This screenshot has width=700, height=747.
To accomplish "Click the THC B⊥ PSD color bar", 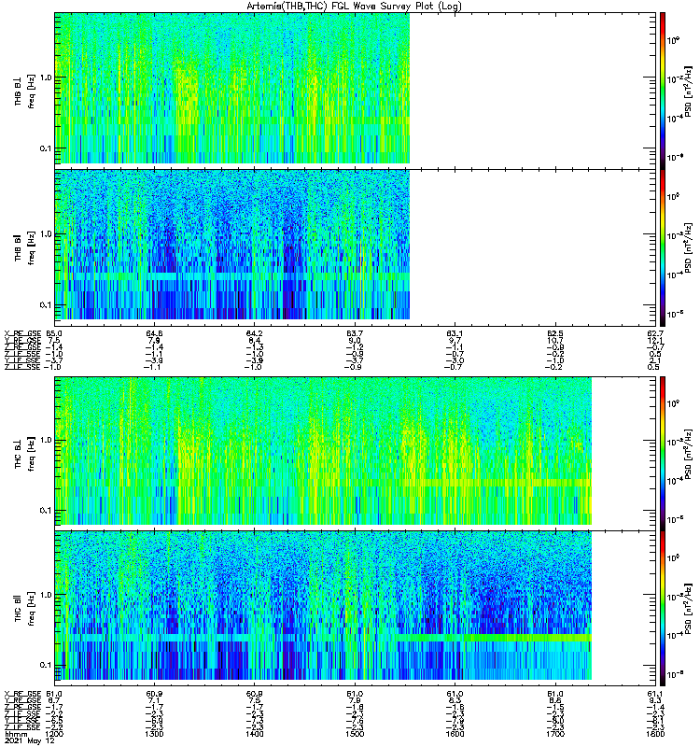I will (x=663, y=453).
